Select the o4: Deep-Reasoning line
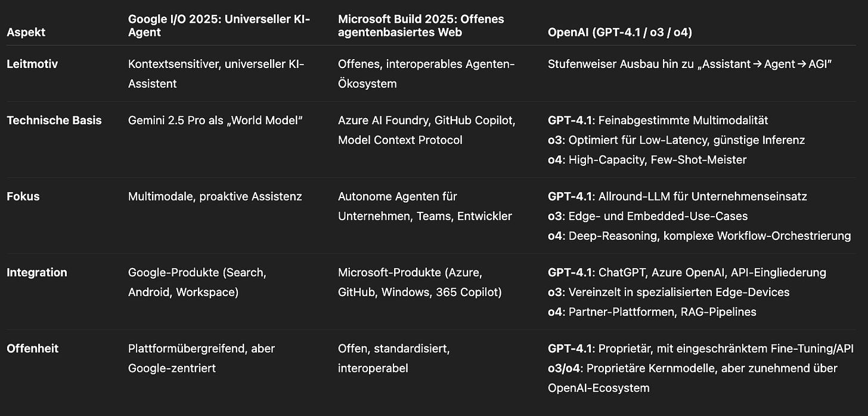This screenshot has height=416, width=868. click(699, 236)
